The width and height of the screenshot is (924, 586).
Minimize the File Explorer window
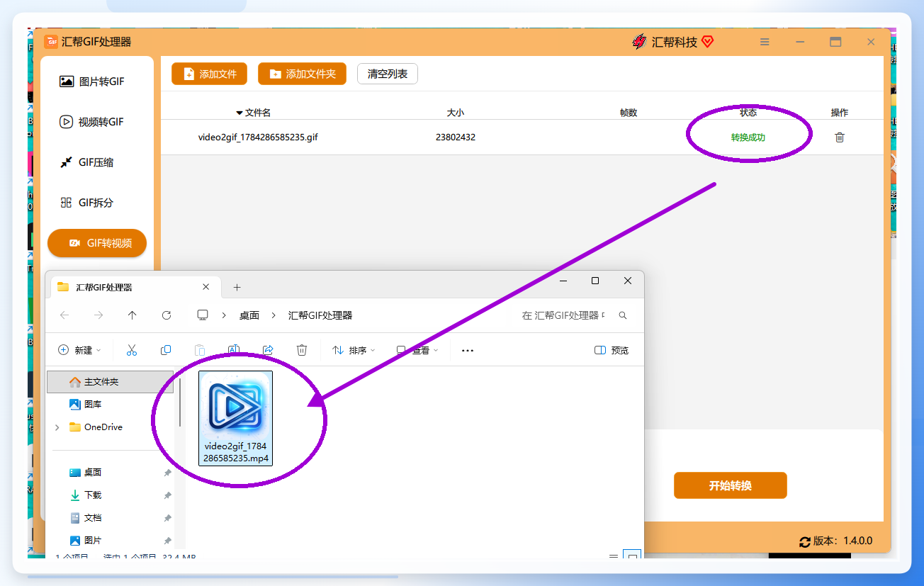[563, 281]
